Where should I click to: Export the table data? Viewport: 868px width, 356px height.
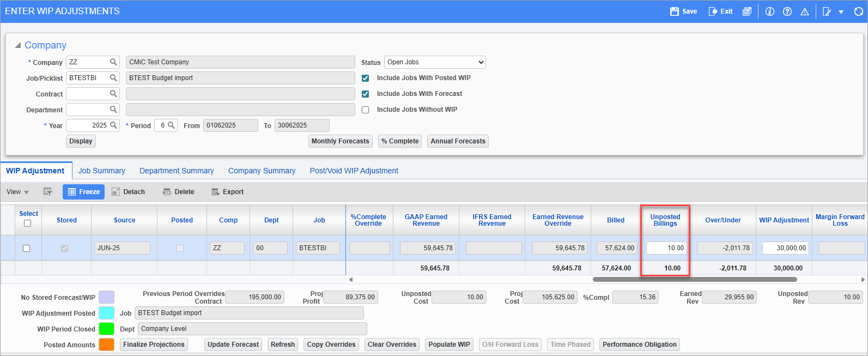[228, 192]
